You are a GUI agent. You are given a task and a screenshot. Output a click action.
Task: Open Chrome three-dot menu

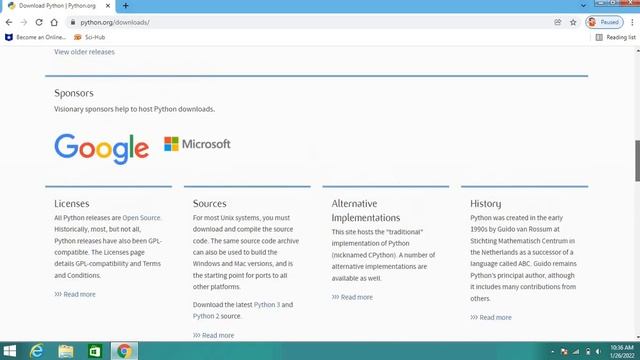(632, 22)
